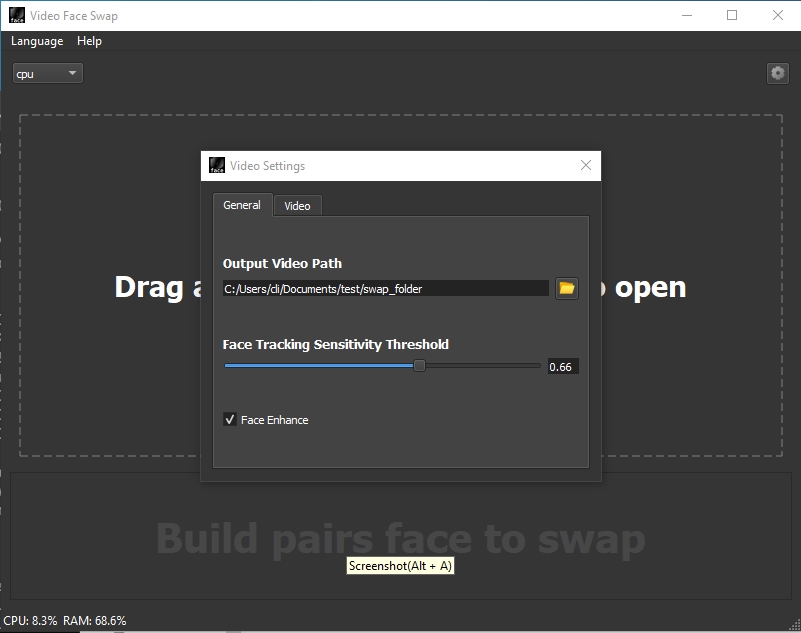Click the Video Settings dialog title icon

217,166
